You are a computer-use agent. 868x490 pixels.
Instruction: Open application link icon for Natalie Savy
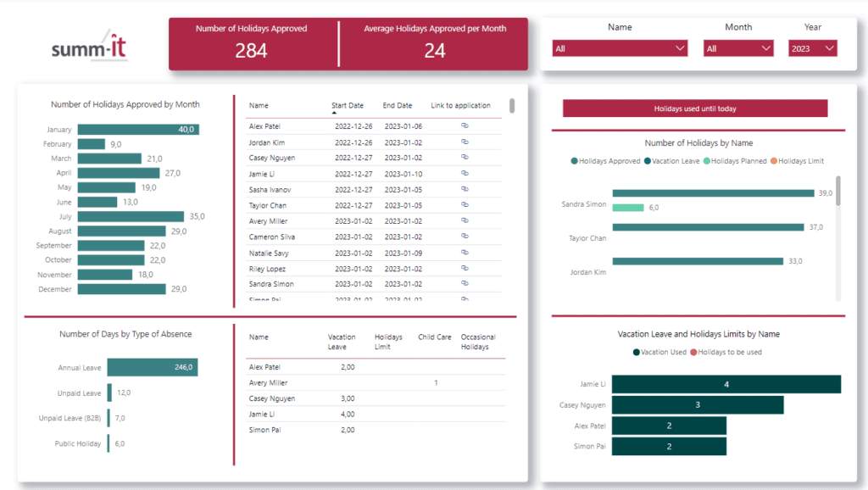(465, 253)
